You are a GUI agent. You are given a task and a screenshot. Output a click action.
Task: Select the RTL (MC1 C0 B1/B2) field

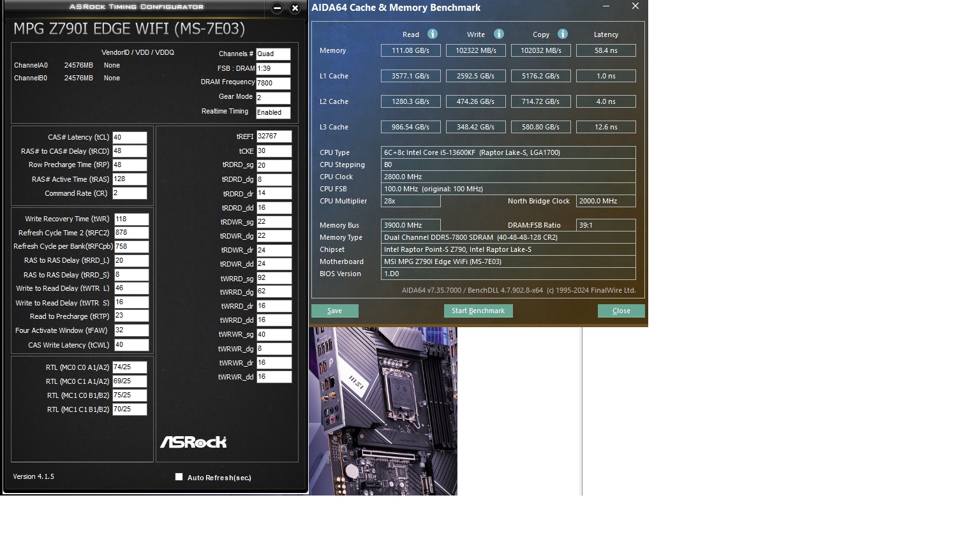[130, 395]
